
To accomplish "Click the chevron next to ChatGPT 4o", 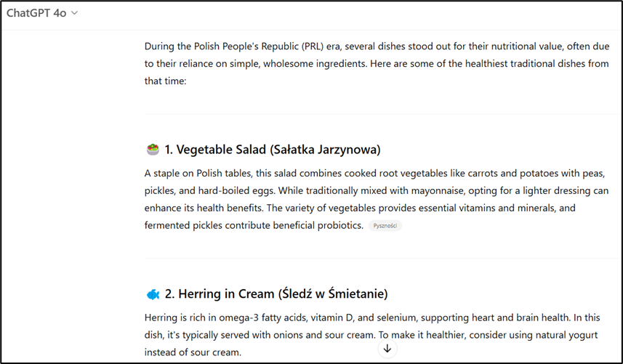I will click(x=74, y=13).
